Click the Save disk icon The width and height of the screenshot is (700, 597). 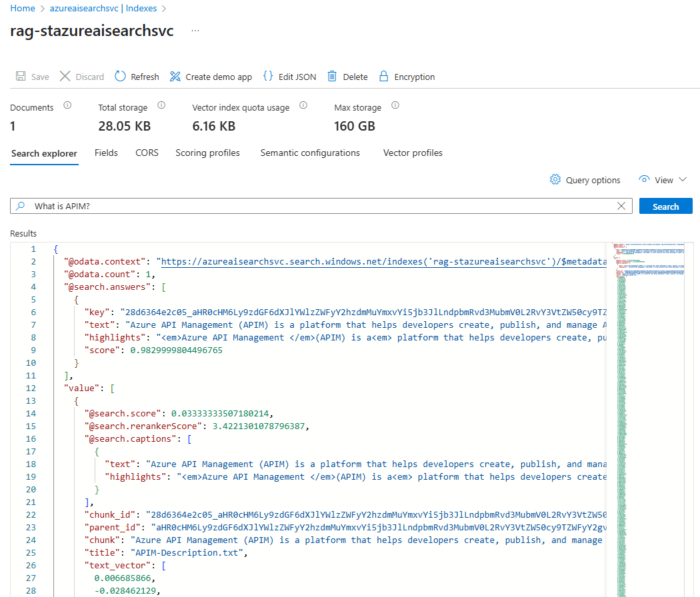[21, 77]
